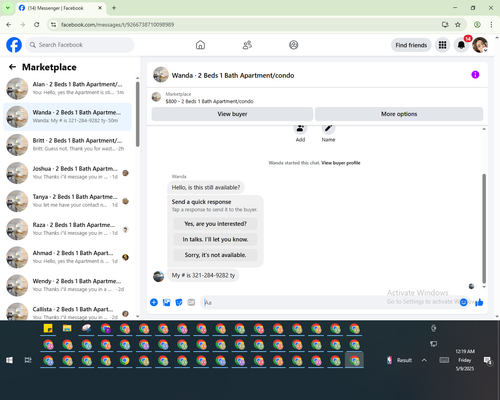Open the Home feed icon

(x=200, y=45)
